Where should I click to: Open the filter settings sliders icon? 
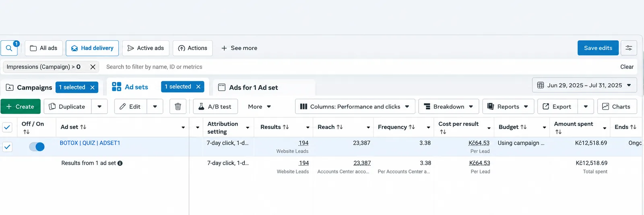(629, 48)
